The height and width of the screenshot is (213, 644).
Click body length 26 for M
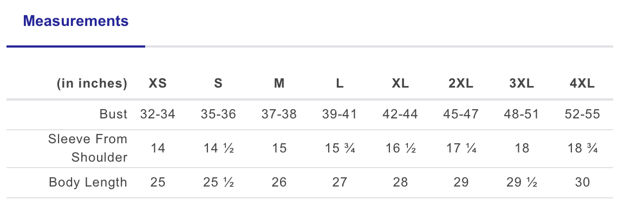279,182
